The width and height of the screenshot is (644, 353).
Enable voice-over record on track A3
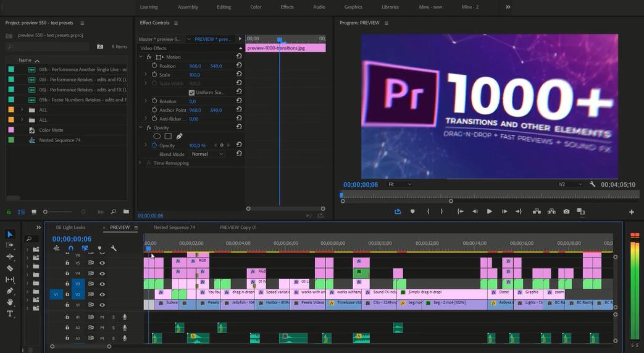pos(125,338)
